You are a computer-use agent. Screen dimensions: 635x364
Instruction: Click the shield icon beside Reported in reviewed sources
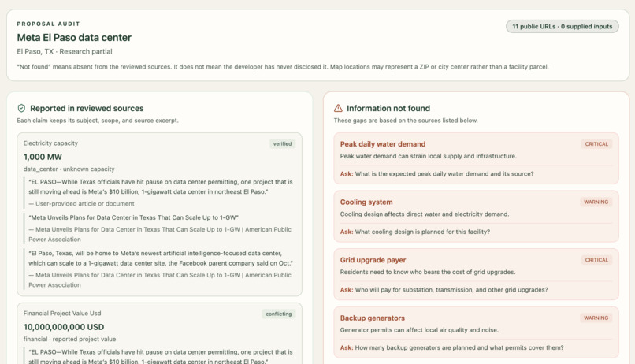tap(21, 108)
